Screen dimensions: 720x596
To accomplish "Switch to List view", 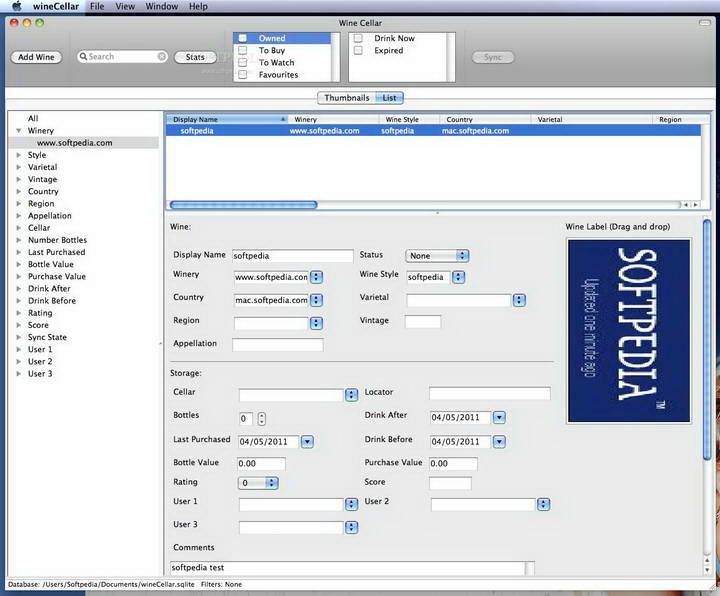I will (x=389, y=98).
